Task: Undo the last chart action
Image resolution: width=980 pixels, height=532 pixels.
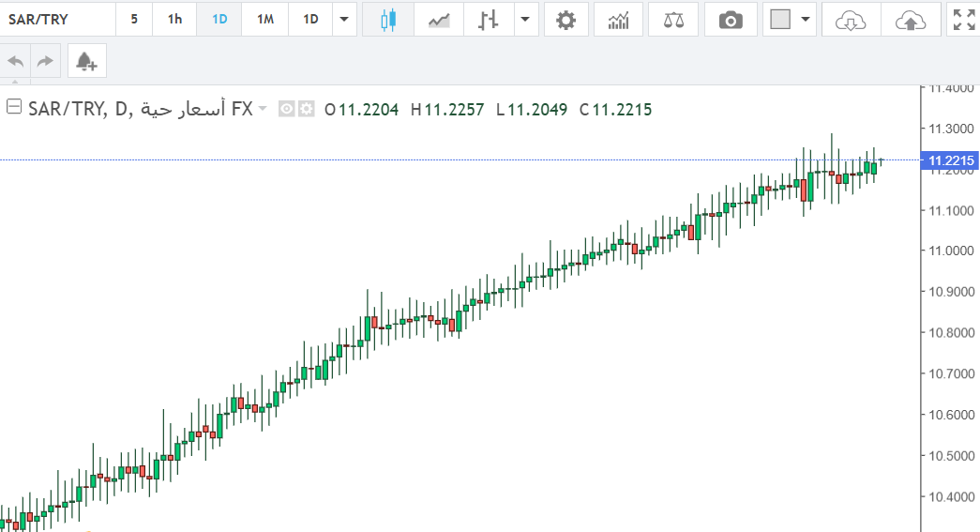Action: 16,62
